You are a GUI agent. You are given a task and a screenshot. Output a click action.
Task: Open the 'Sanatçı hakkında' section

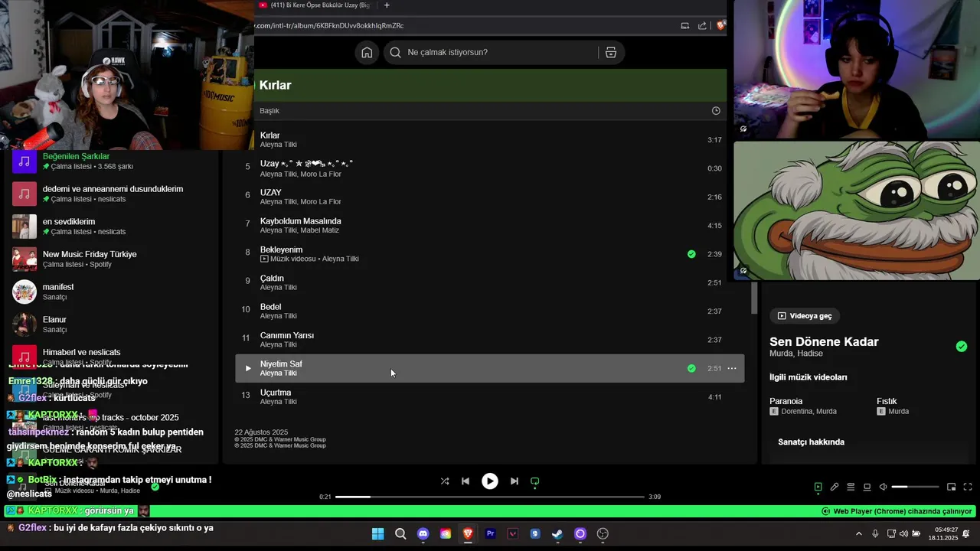point(811,442)
